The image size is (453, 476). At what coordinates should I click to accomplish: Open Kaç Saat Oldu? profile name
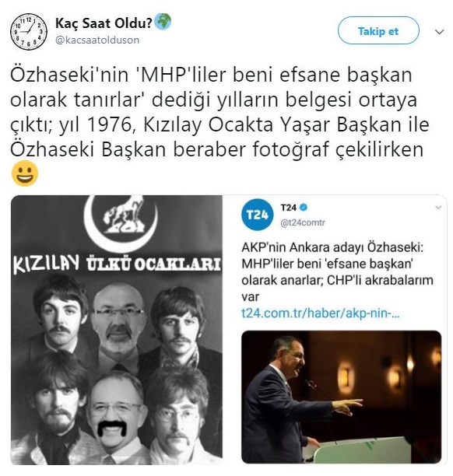click(104, 23)
